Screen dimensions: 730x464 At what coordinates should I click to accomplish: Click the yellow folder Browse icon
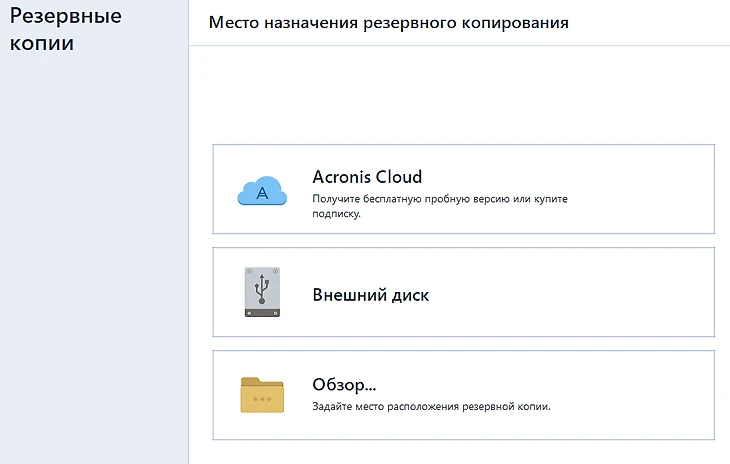[x=262, y=395]
